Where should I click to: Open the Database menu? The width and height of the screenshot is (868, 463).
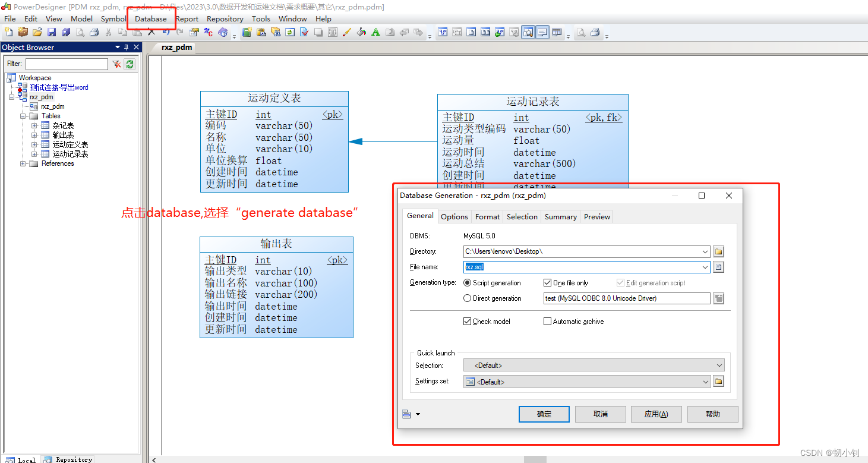point(151,18)
